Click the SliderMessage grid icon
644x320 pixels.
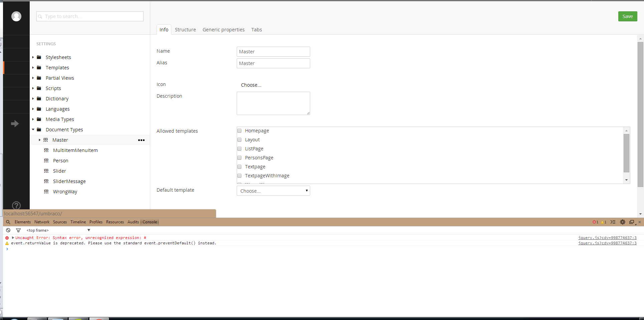46,181
